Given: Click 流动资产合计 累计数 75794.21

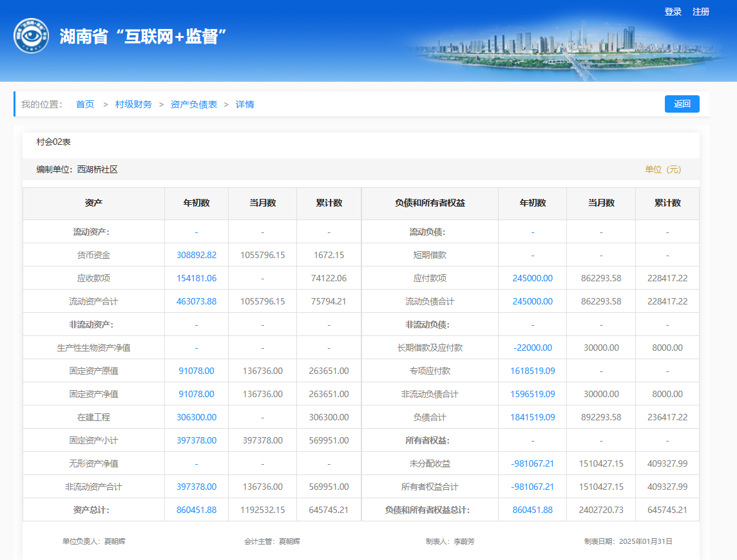Looking at the screenshot, I should point(329,301).
